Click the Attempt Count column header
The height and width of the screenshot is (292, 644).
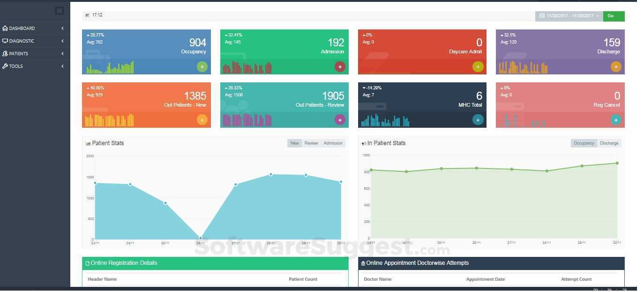[x=577, y=279]
